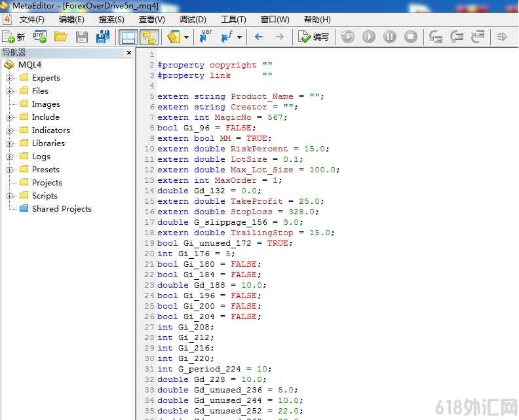Open the 查看(V) menu

pos(151,20)
